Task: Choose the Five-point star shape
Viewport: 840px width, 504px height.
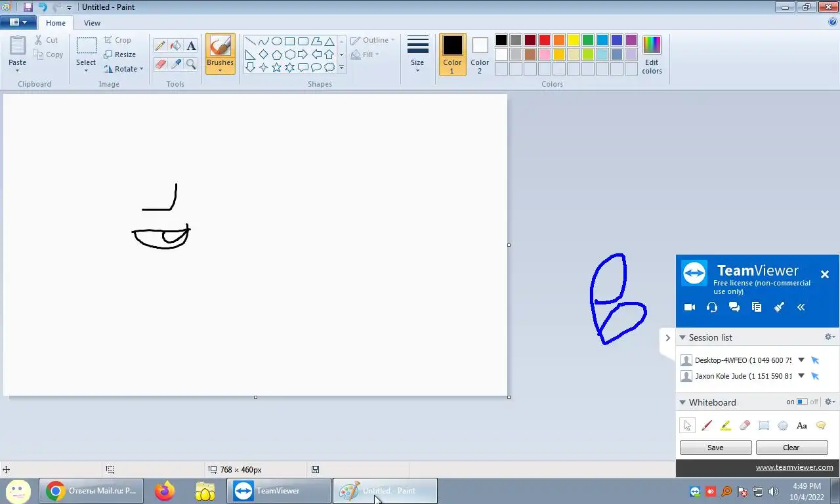Action: click(276, 67)
